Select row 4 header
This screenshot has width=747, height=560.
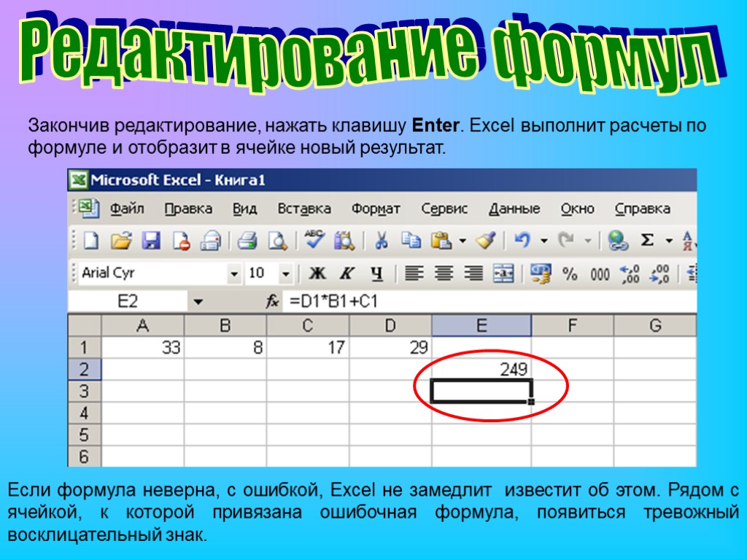tap(85, 413)
